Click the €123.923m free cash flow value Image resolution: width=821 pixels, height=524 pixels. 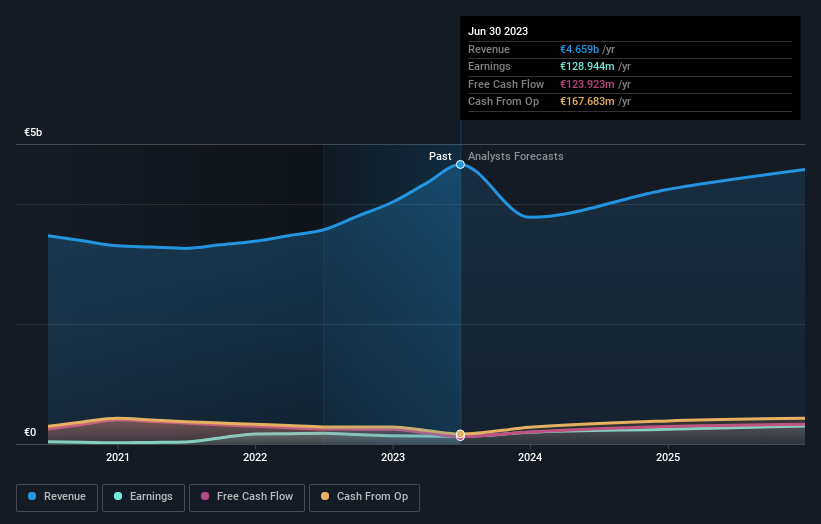(x=587, y=84)
